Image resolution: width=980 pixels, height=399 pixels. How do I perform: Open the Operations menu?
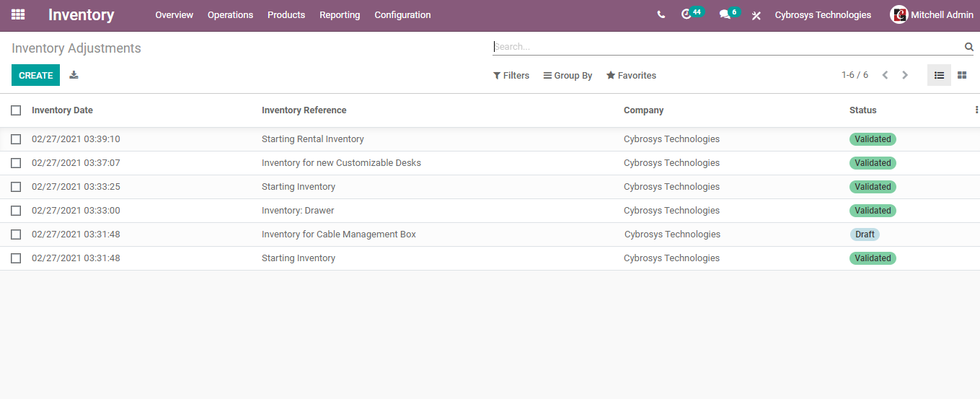tap(230, 15)
